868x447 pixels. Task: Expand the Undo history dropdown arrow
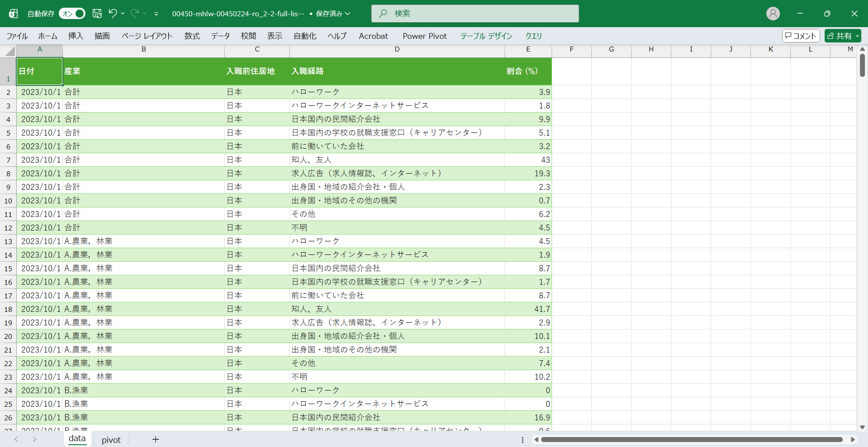[x=123, y=14]
